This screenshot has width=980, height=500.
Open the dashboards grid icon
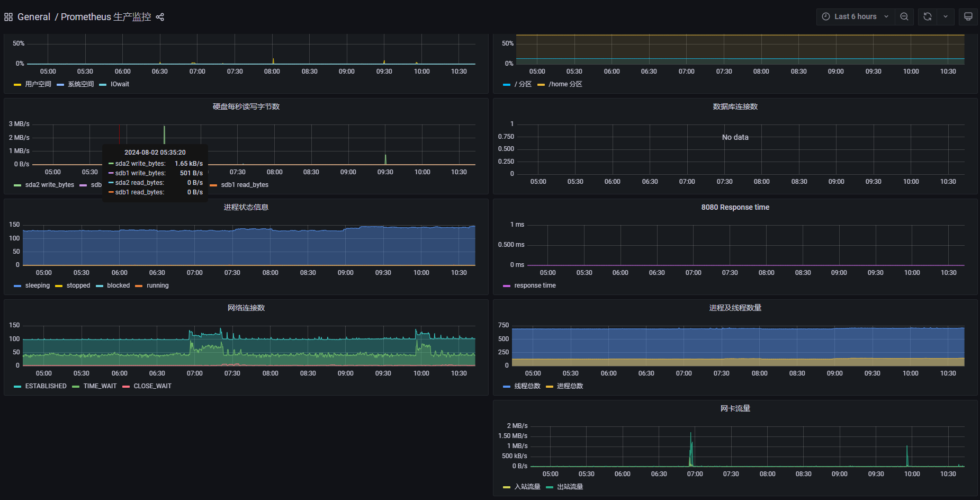[x=8, y=17]
